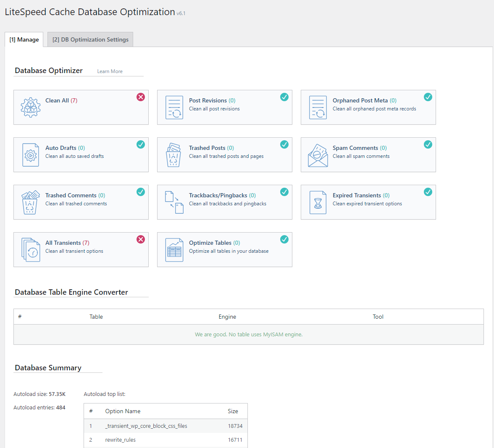The image size is (494, 448).
Task: Click the Size column header in autoload list
Action: [x=233, y=411]
